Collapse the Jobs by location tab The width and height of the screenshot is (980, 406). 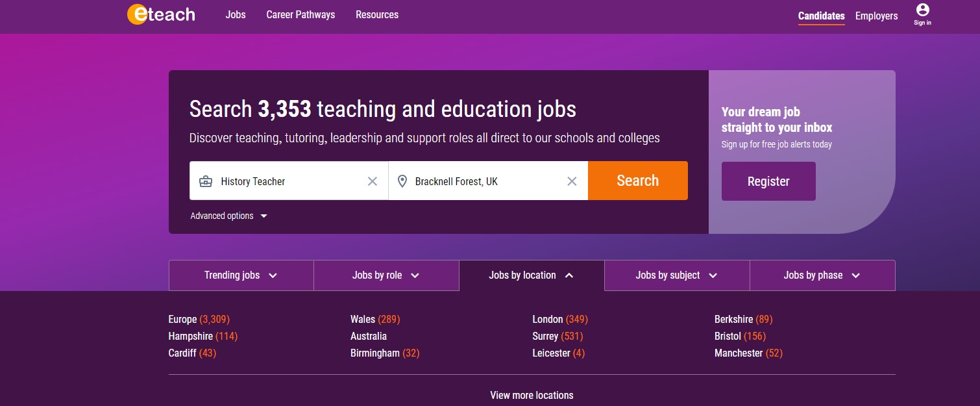click(532, 275)
